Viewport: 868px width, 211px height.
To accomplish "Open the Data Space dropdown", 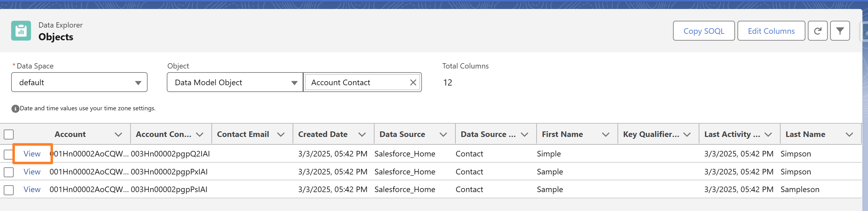I will pos(79,82).
